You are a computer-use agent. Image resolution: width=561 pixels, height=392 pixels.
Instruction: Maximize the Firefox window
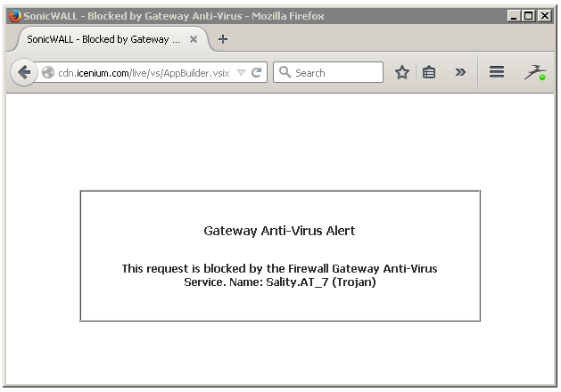pyautogui.click(x=529, y=16)
